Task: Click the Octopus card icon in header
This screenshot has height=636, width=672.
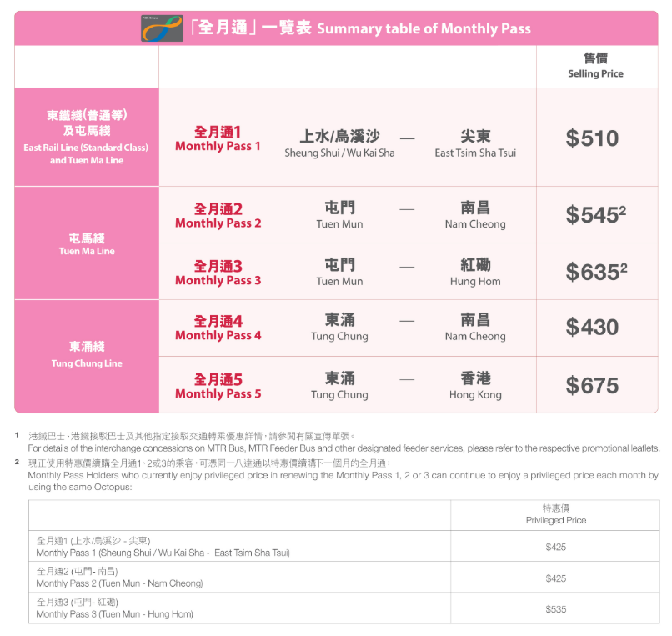Action: point(162,28)
